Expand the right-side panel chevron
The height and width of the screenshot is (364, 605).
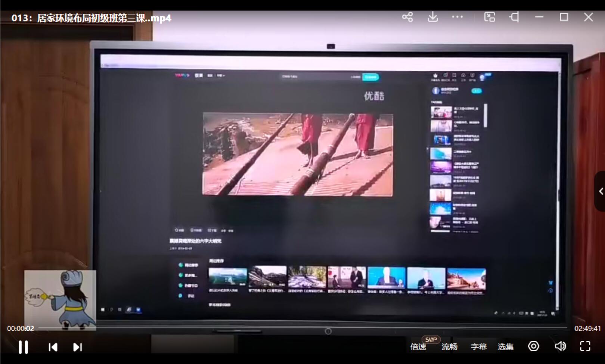pyautogui.click(x=600, y=192)
